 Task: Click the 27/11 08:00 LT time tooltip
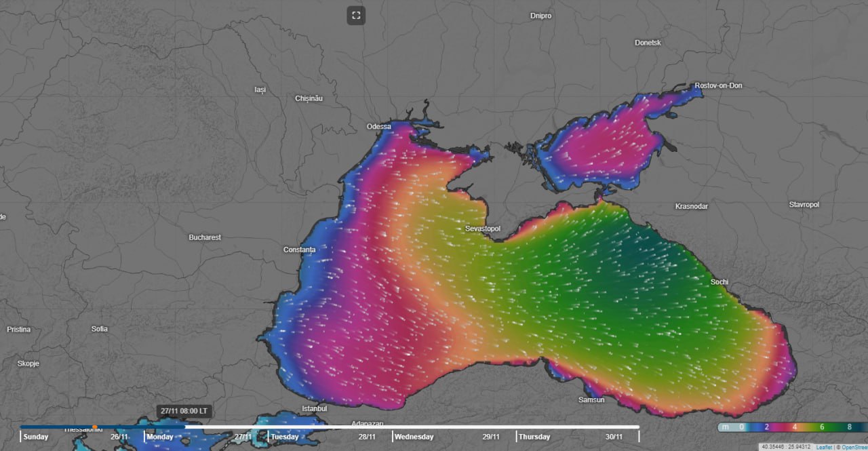(x=184, y=411)
